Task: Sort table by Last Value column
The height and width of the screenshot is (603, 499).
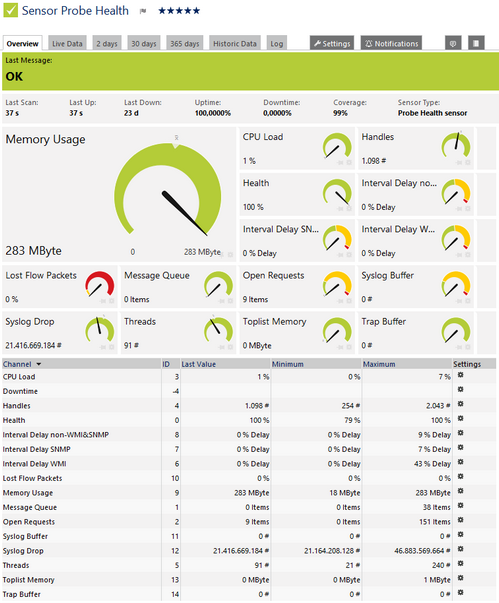Action: coord(198,364)
